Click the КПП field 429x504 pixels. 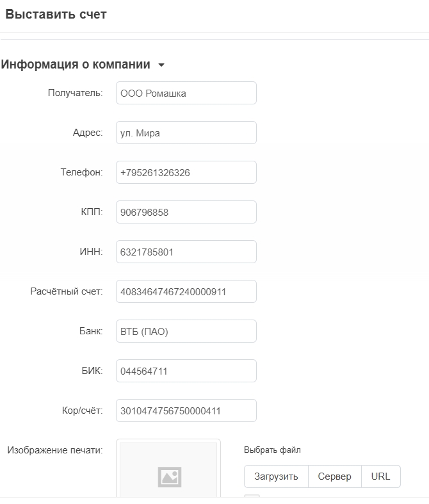pyautogui.click(x=186, y=212)
